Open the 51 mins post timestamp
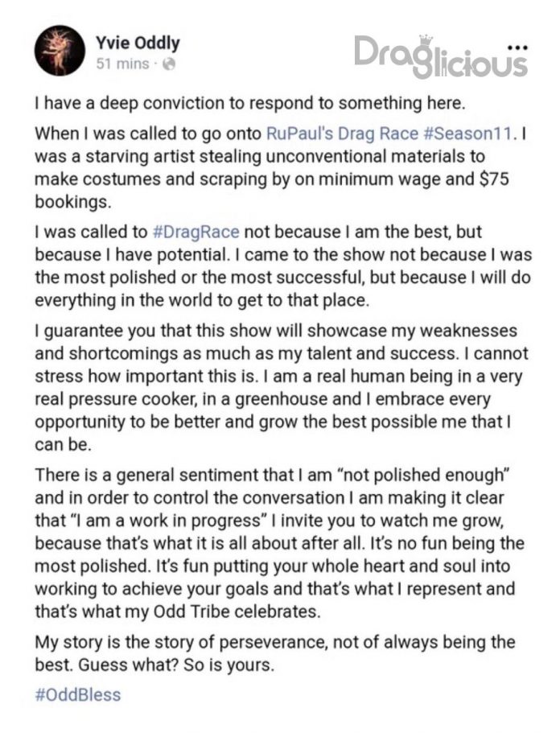Viewport: 560px width, 733px height. click(122, 64)
